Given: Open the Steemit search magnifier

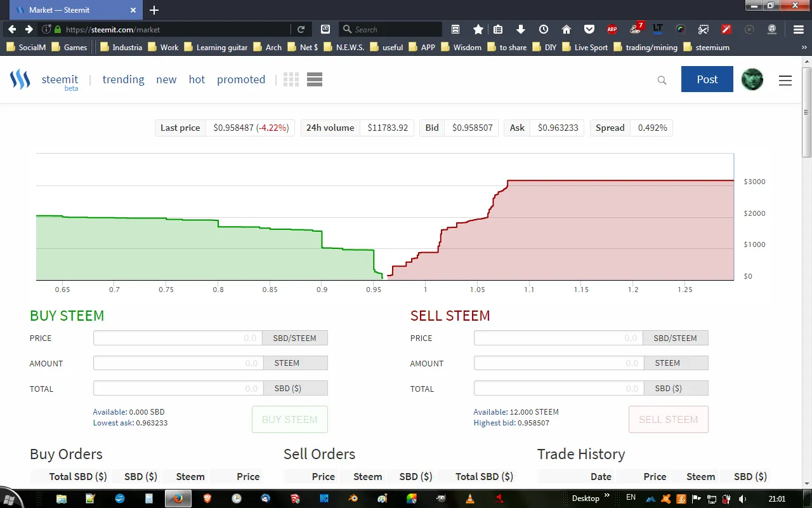Looking at the screenshot, I should pos(662,80).
